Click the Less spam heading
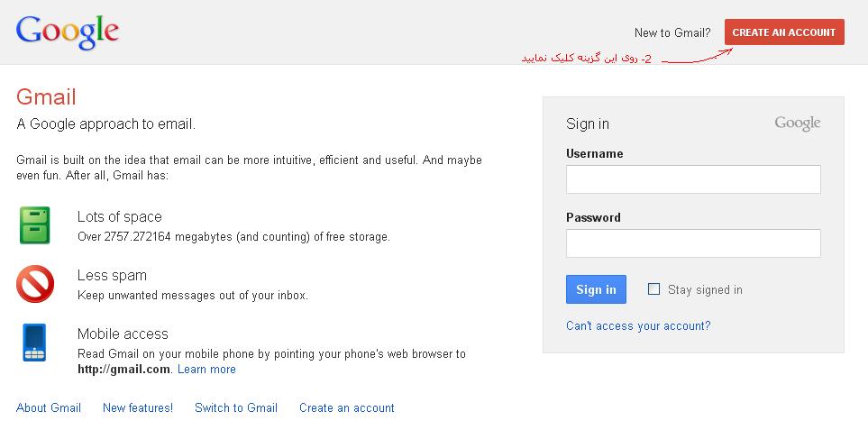Viewport: 868px width, 448px height. click(x=112, y=276)
